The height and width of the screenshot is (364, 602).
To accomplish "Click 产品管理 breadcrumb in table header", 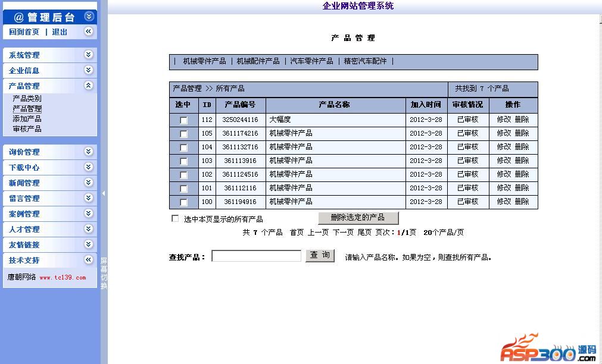I will [x=187, y=89].
